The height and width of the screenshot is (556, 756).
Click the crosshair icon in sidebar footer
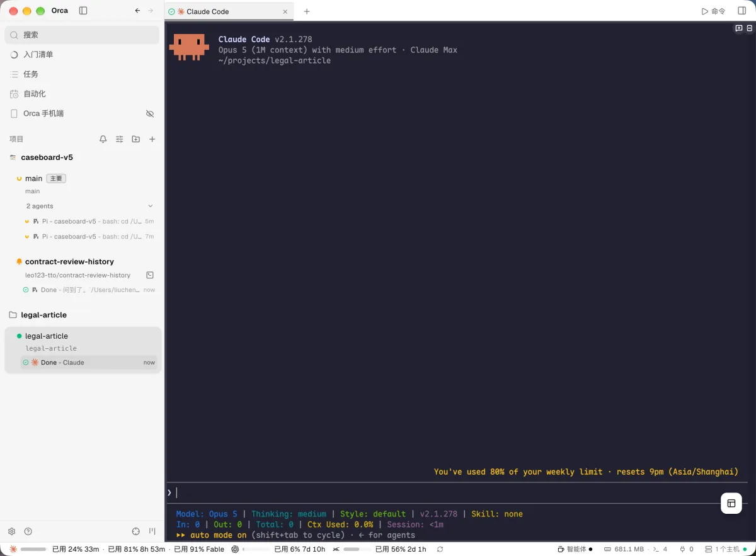tap(136, 531)
